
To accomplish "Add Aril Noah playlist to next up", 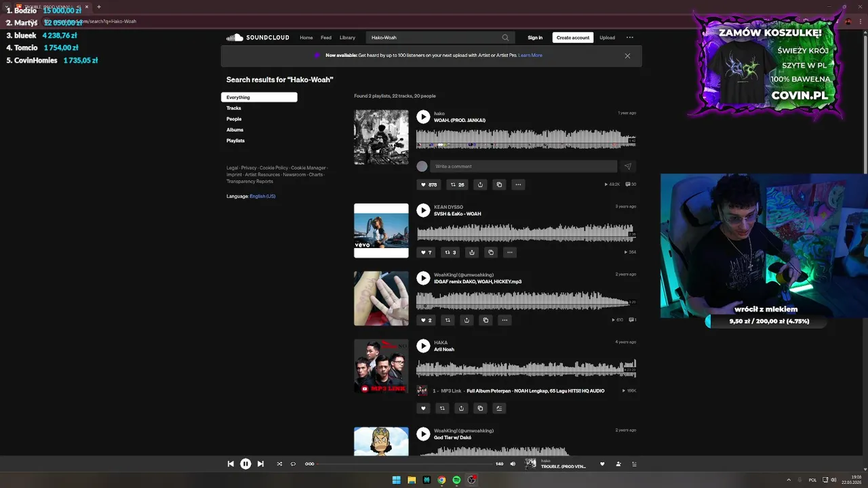I will (x=500, y=408).
